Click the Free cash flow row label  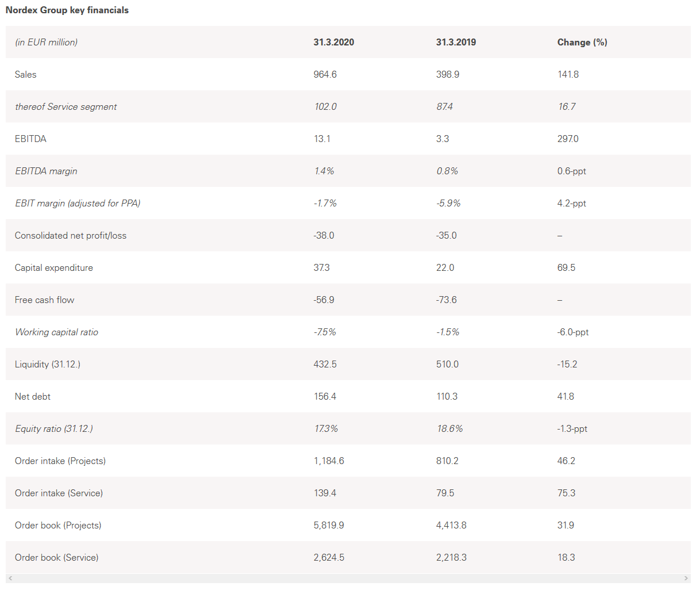point(45,300)
